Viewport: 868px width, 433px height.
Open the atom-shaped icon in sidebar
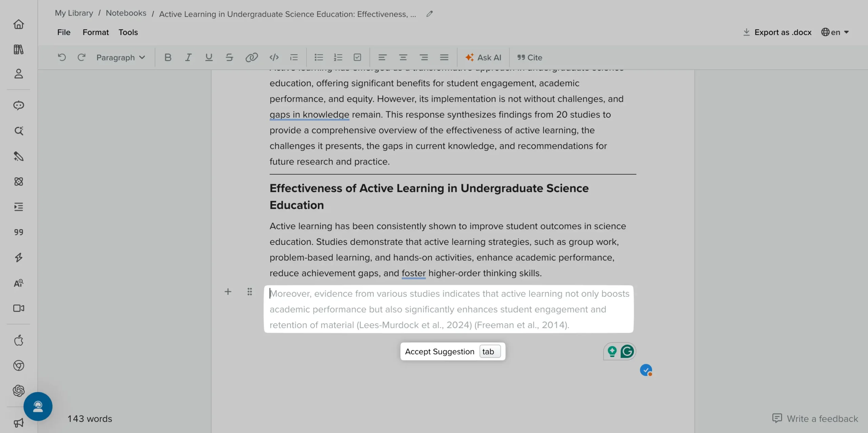[19, 181]
